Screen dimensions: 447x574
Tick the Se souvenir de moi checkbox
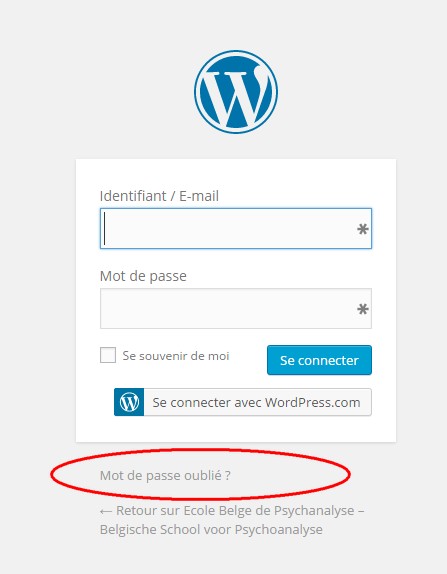pyautogui.click(x=108, y=355)
